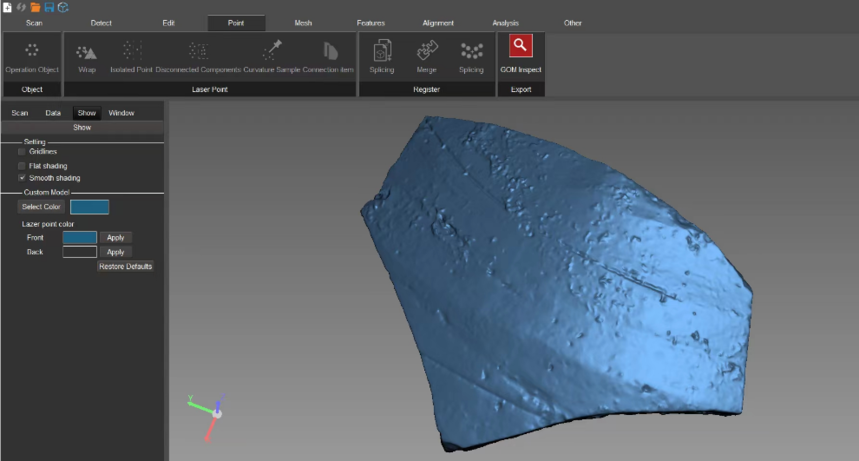Image resolution: width=859 pixels, height=461 pixels.
Task: Switch to the Edit ribbon tab
Action: point(168,23)
